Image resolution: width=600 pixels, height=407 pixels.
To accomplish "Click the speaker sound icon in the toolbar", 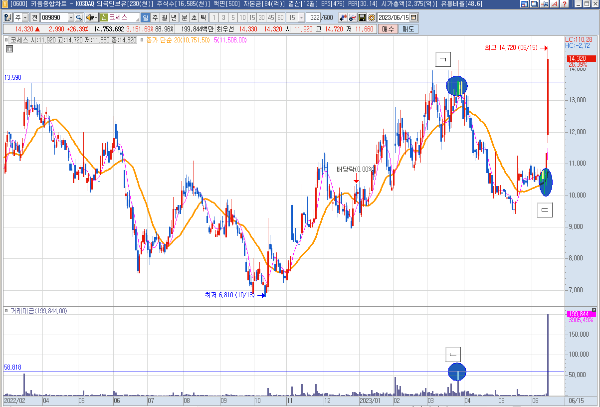I will tap(91, 18).
